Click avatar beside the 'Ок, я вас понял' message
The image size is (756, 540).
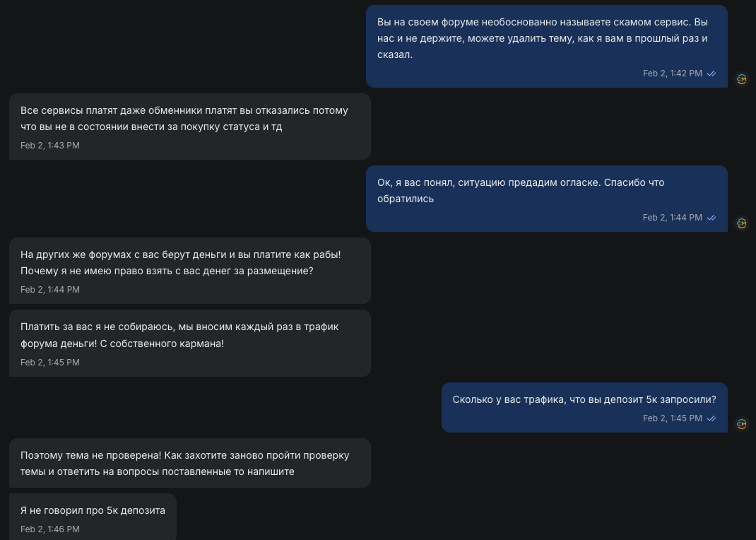point(741,223)
